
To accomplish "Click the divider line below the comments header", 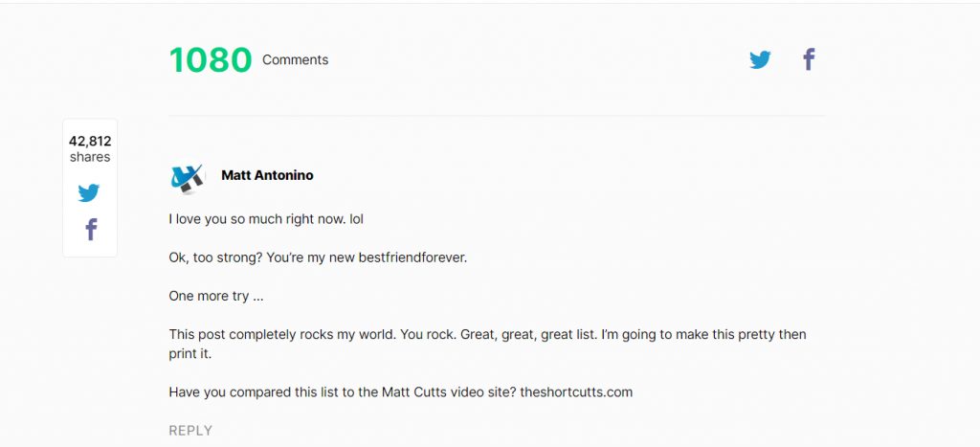I will click(497, 116).
